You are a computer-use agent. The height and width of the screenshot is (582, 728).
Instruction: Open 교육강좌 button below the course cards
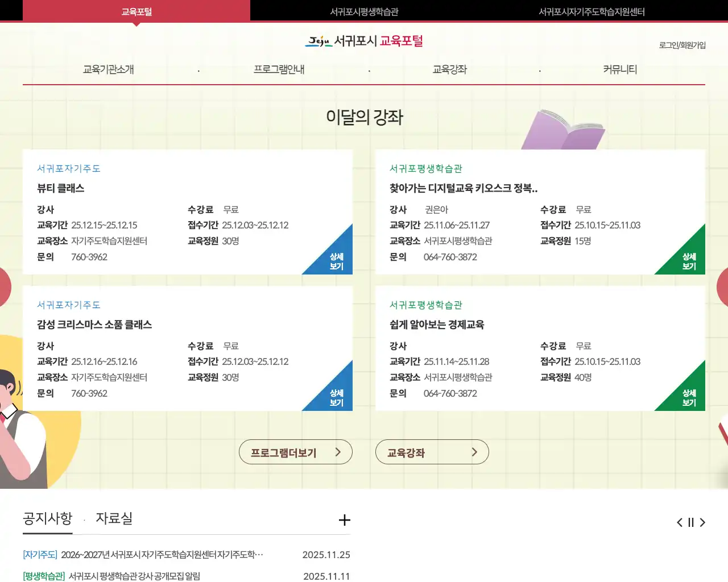pyautogui.click(x=432, y=452)
